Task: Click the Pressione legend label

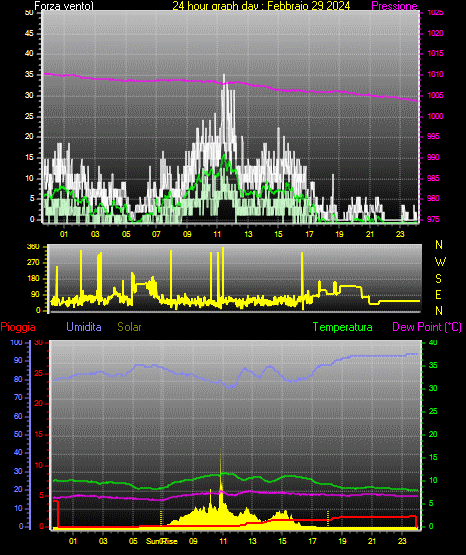Action: [394, 6]
